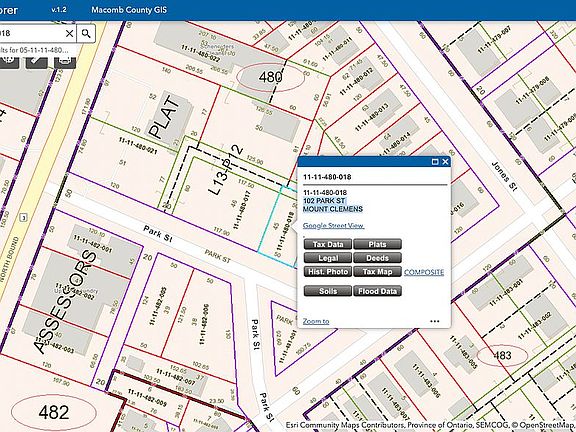Open the Google Street View link

(x=334, y=226)
